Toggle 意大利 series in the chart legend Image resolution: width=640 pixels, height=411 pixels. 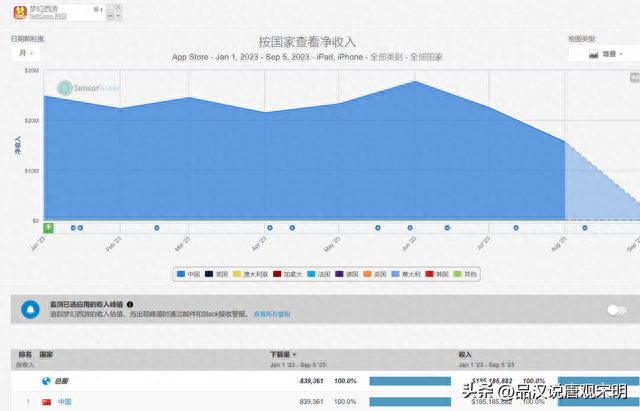[406, 274]
